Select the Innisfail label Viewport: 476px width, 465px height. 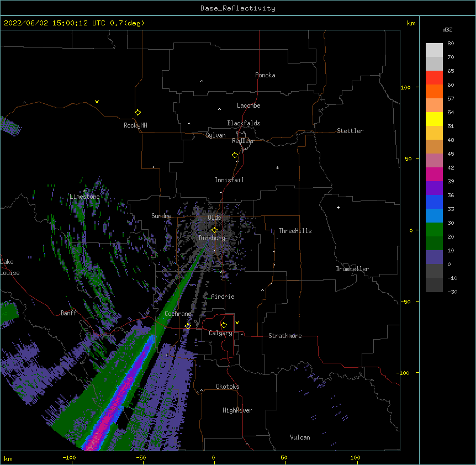tap(229, 180)
